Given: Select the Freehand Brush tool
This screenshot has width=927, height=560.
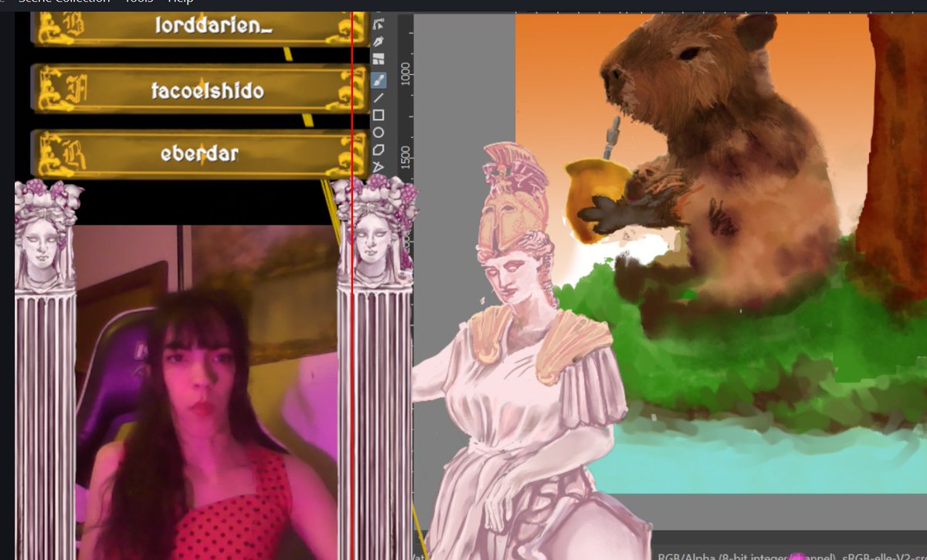Looking at the screenshot, I should (379, 79).
